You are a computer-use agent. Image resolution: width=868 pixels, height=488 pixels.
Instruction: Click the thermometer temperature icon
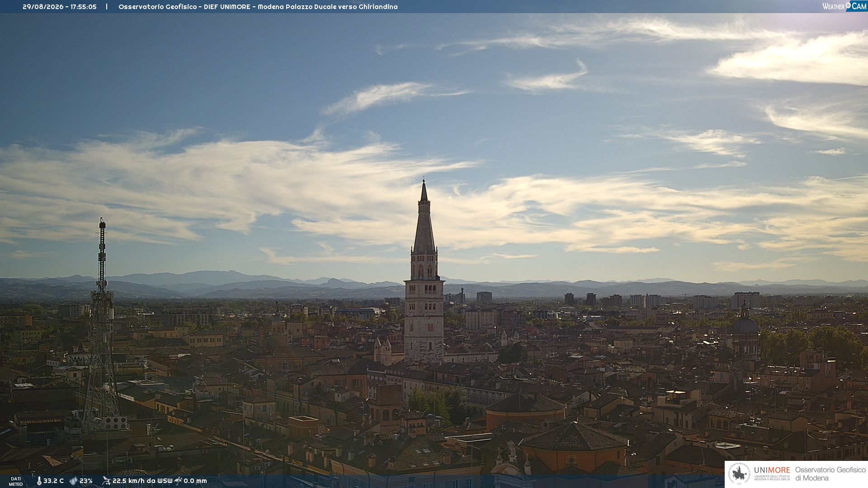pyautogui.click(x=39, y=481)
